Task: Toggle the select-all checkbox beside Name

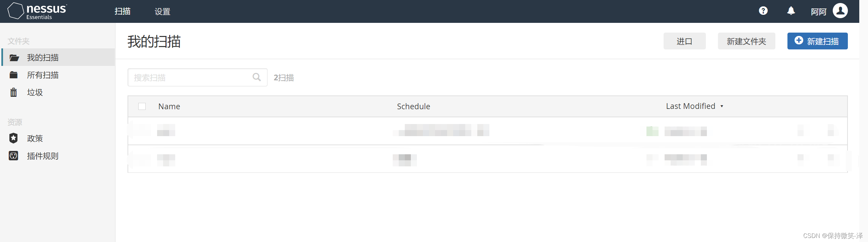Action: tap(142, 106)
